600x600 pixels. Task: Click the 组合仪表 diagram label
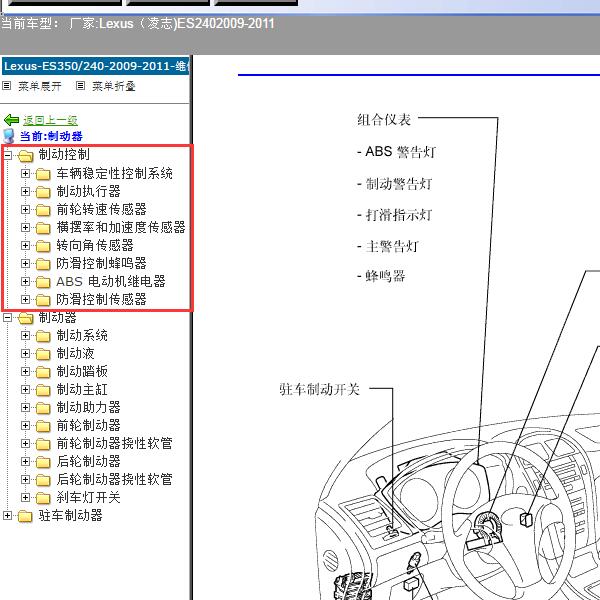(384, 120)
